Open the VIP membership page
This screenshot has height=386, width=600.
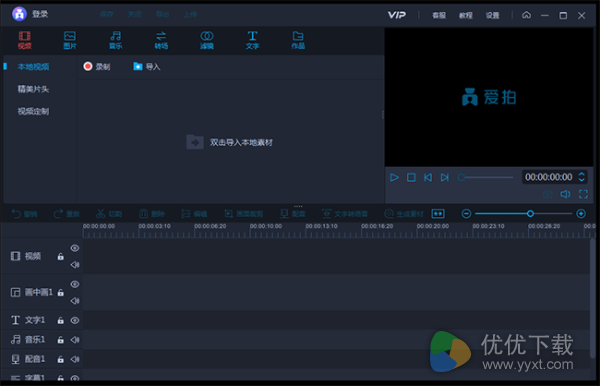coord(396,15)
